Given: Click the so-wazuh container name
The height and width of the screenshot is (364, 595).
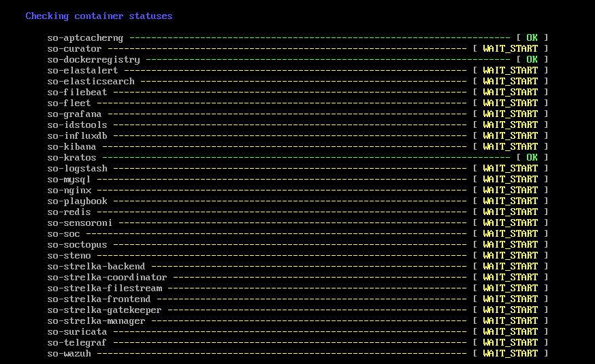Looking at the screenshot, I should pos(69,354).
